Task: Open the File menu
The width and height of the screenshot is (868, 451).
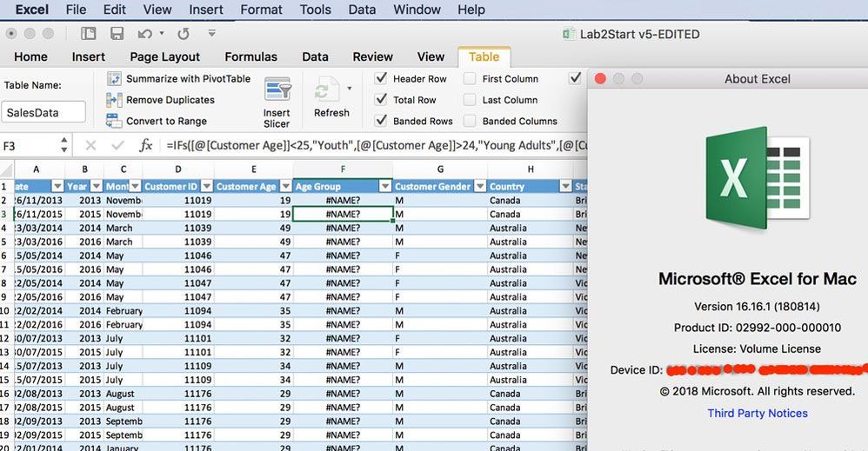Action: point(76,10)
